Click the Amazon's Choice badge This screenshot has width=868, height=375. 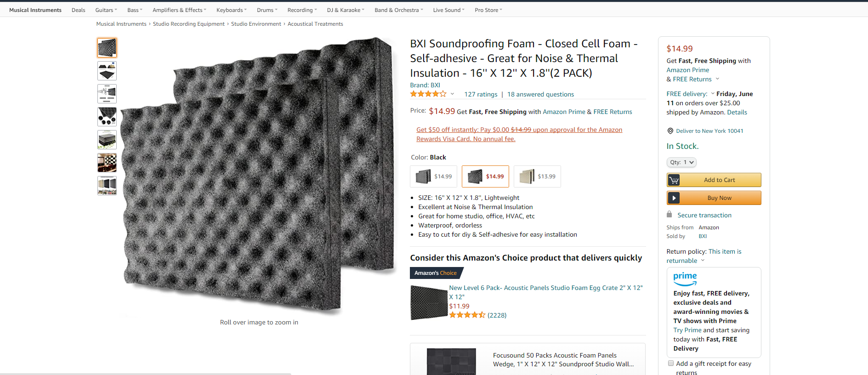coord(436,273)
